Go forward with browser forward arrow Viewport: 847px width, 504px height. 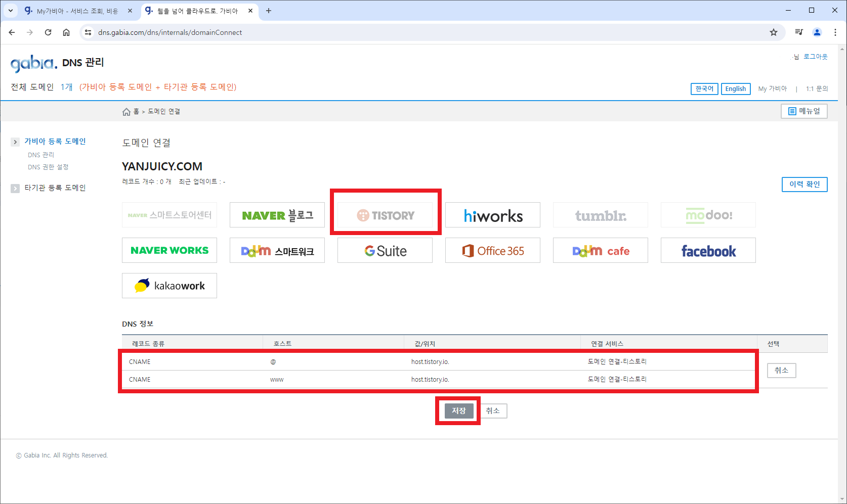[30, 32]
